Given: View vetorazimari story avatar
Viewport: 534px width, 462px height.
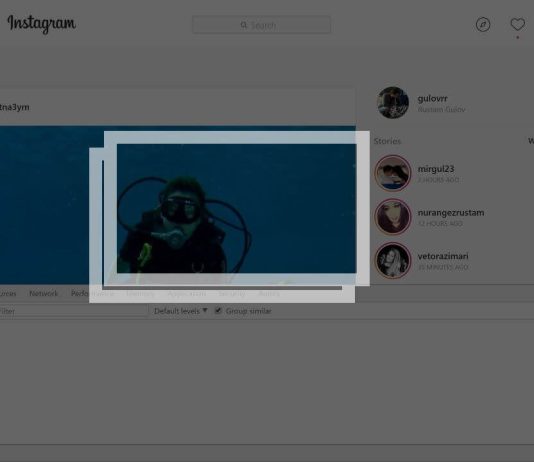Looking at the screenshot, I should tap(393, 260).
